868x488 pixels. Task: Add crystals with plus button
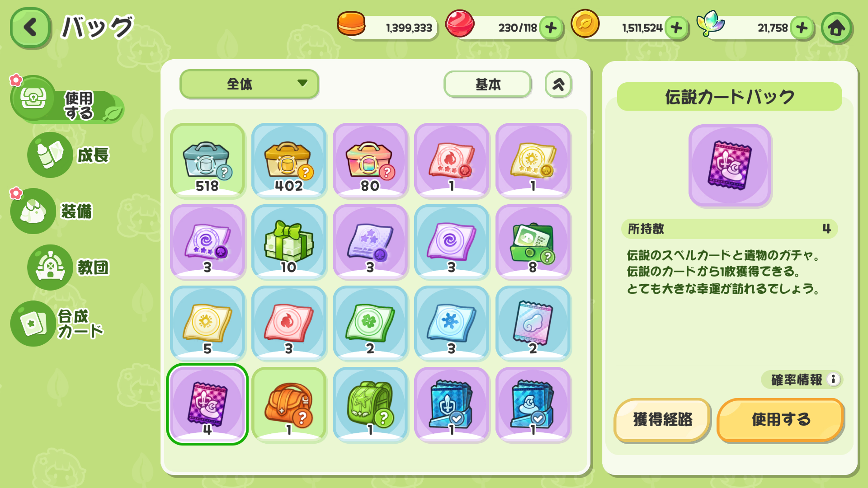(x=802, y=28)
